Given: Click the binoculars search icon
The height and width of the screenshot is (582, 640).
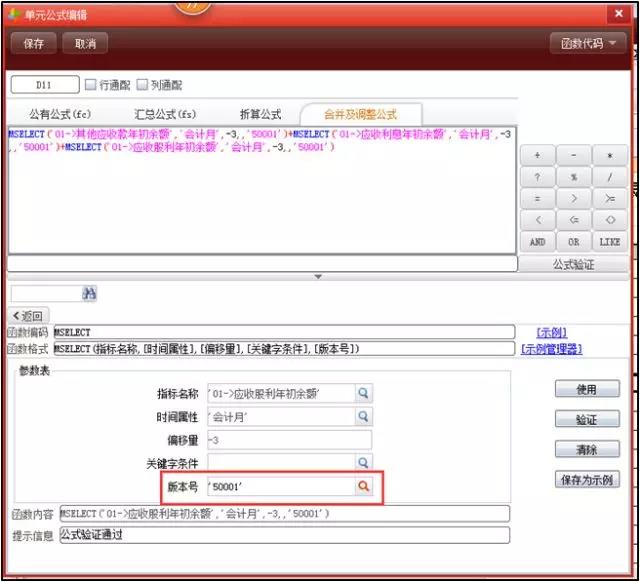Looking at the screenshot, I should [x=89, y=294].
